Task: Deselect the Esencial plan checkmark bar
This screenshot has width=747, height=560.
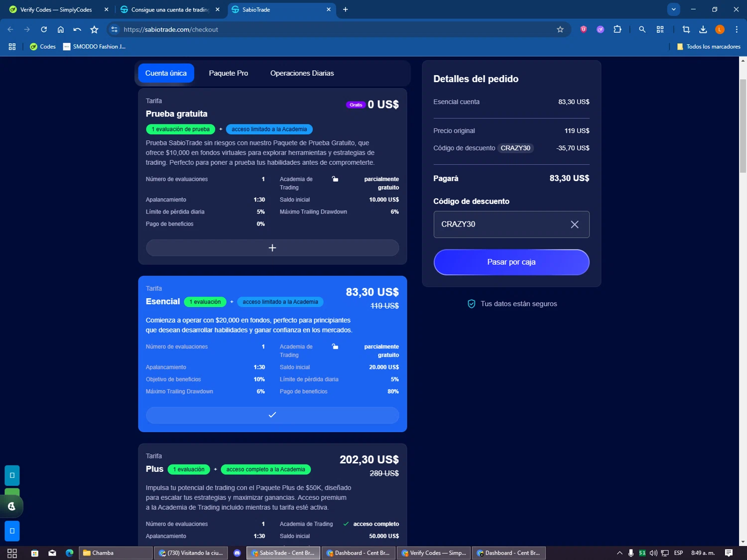Action: [x=272, y=415]
